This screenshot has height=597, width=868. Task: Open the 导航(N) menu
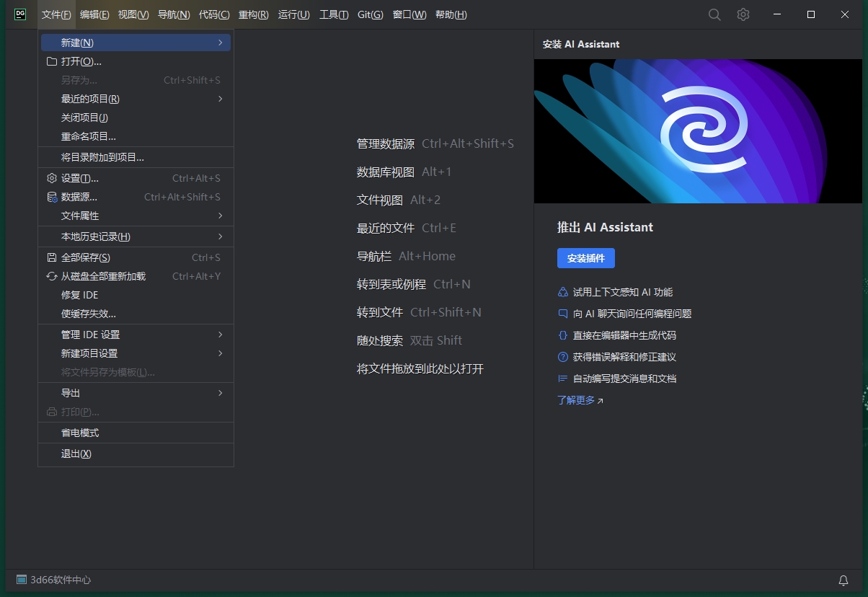pos(174,14)
